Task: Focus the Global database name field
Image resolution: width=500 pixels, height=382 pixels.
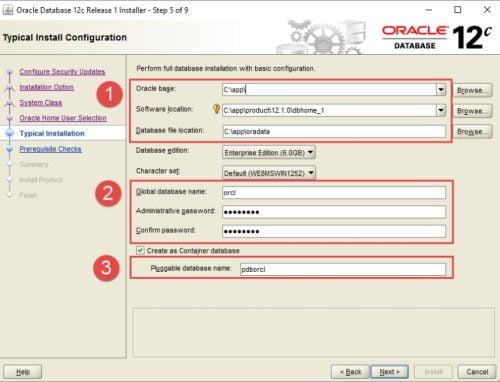Action: [x=334, y=192]
